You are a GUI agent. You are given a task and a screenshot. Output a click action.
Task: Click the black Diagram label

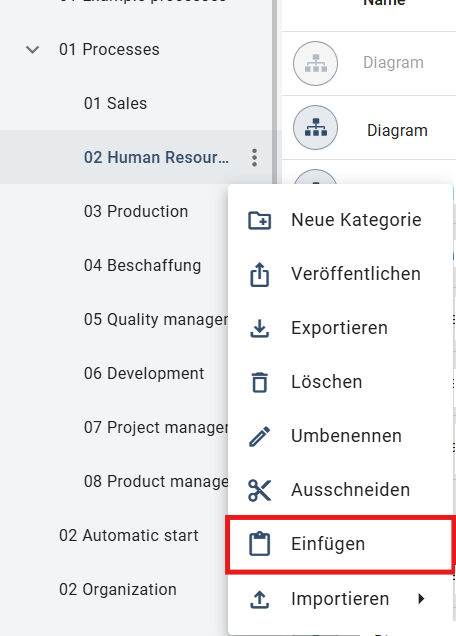click(x=397, y=131)
